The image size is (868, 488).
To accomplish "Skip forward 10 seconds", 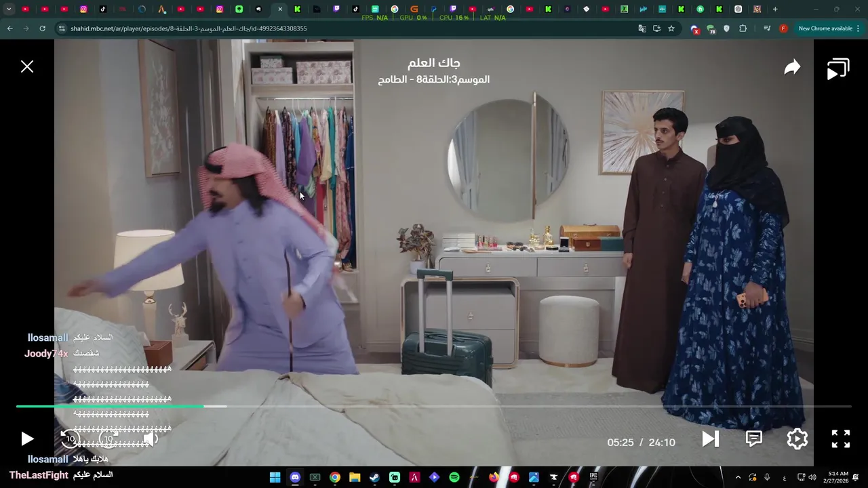I will tap(108, 439).
